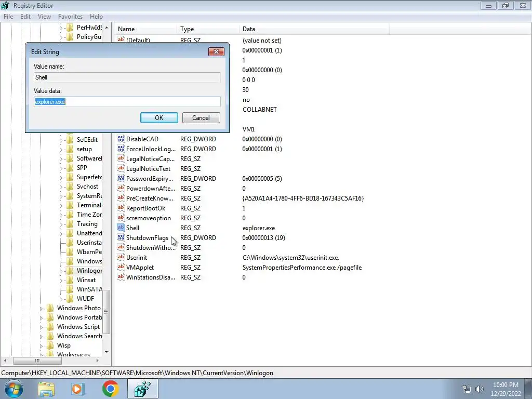Open the View menu

44,16
